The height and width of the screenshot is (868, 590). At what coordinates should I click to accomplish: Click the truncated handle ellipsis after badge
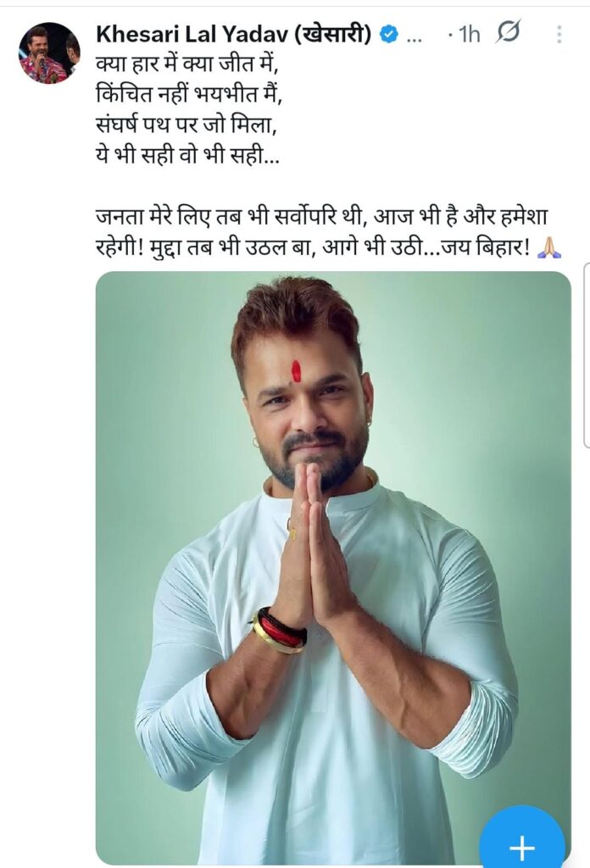click(x=414, y=36)
